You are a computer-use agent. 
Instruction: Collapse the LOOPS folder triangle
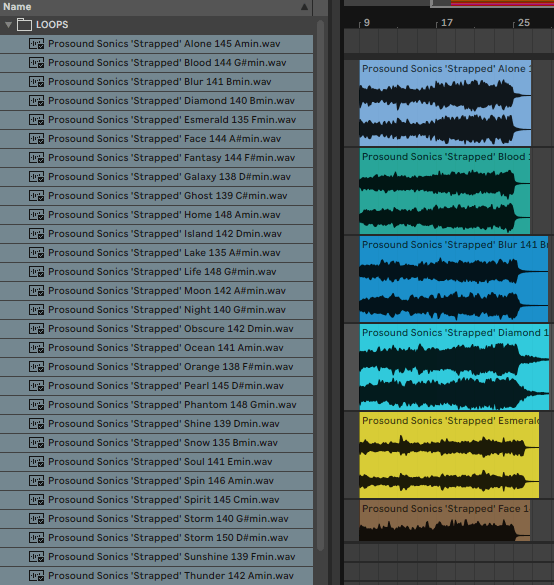point(8,25)
